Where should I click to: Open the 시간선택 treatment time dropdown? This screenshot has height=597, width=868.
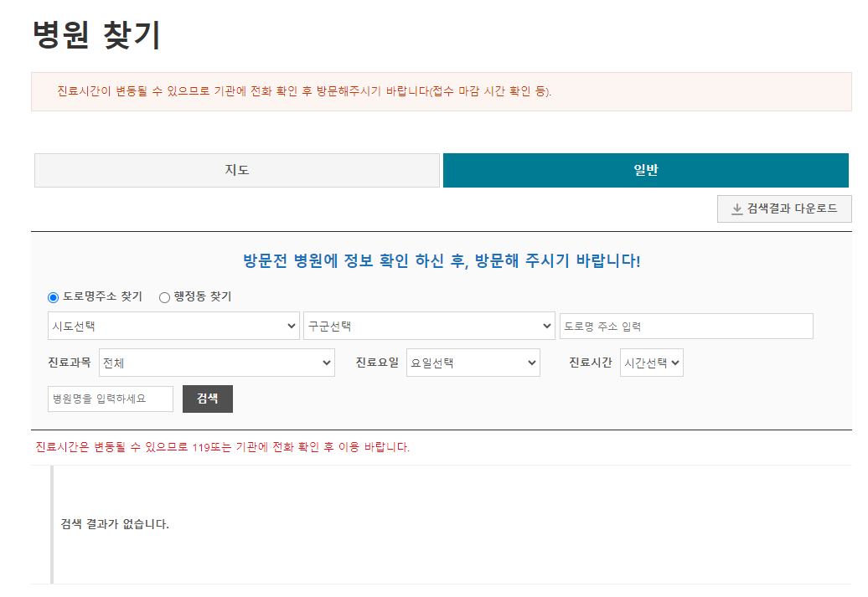[651, 363]
